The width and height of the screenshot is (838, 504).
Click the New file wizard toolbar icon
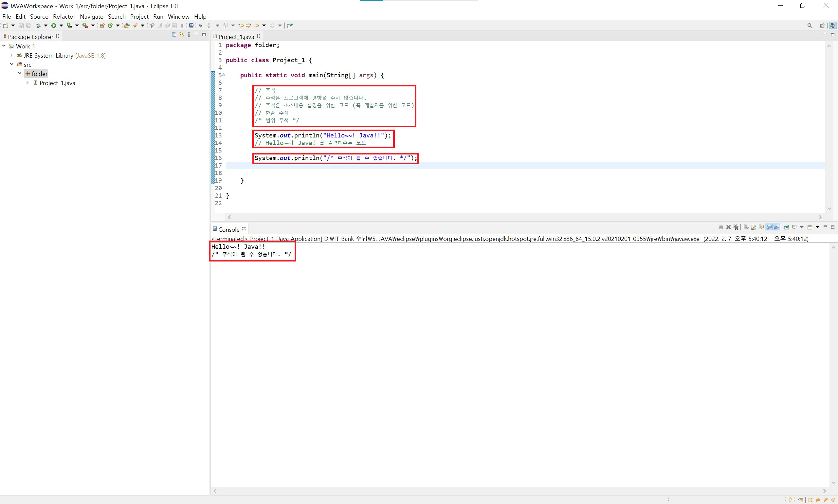tap(6, 26)
